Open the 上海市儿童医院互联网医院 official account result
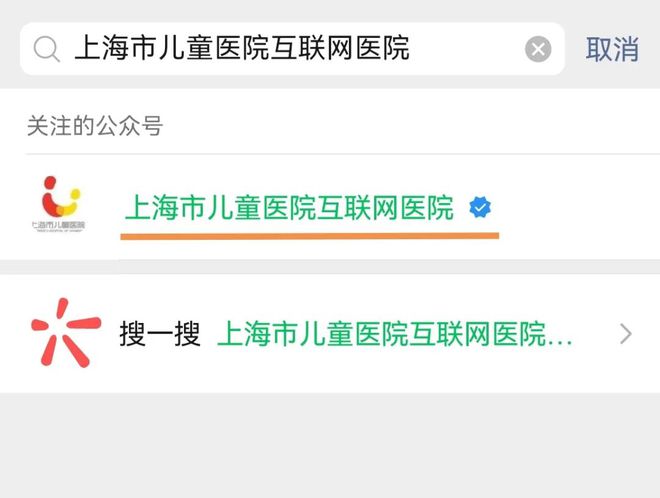The width and height of the screenshot is (660, 498). coord(330,207)
